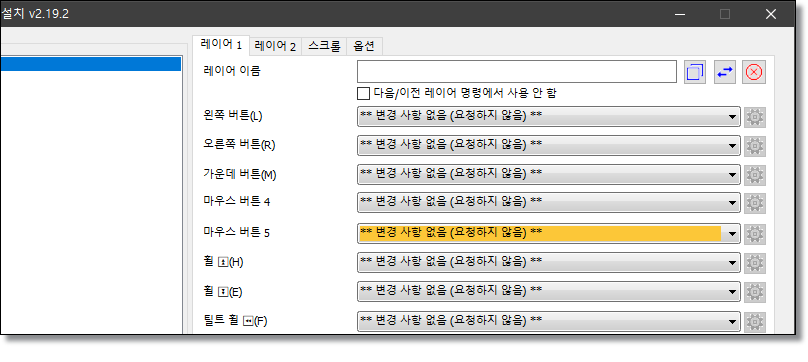808x362 pixels.
Task: Click the copy layer icon
Action: point(695,72)
